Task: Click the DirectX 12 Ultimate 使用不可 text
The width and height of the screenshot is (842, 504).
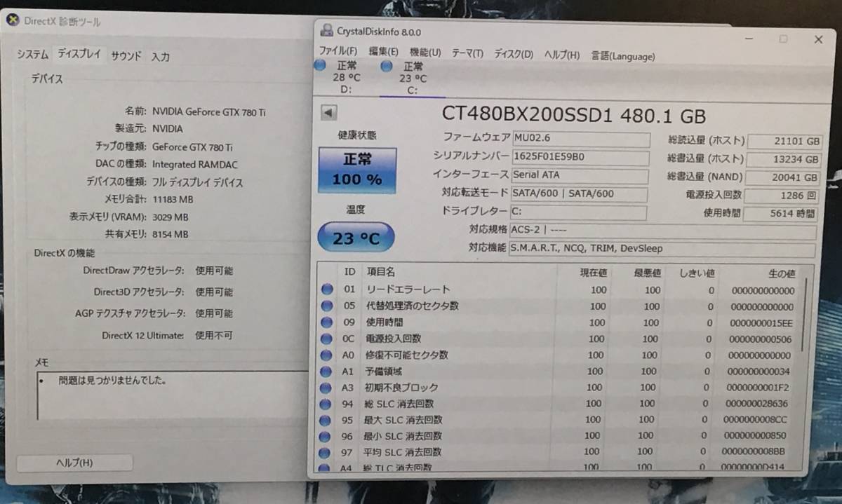Action: [x=214, y=336]
